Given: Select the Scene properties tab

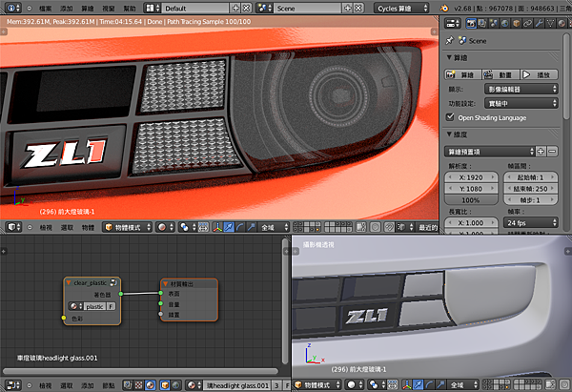Looking at the screenshot, I should (494, 23).
